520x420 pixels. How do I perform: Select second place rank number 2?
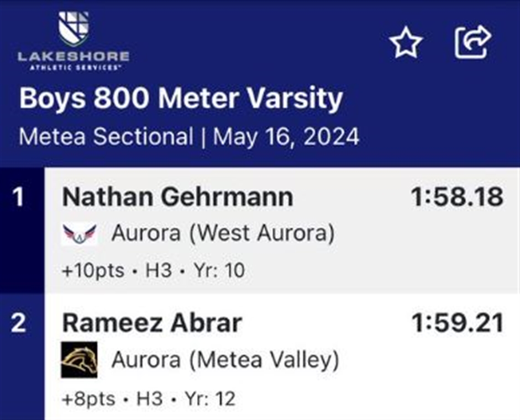tap(18, 323)
